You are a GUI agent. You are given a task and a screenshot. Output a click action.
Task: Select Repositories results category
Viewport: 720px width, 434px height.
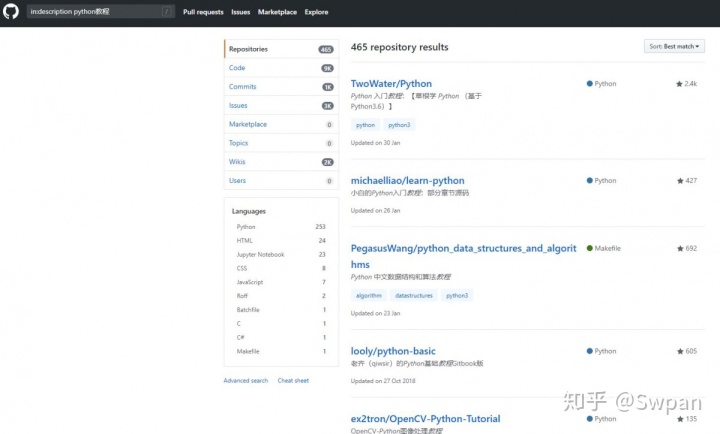pyautogui.click(x=281, y=49)
